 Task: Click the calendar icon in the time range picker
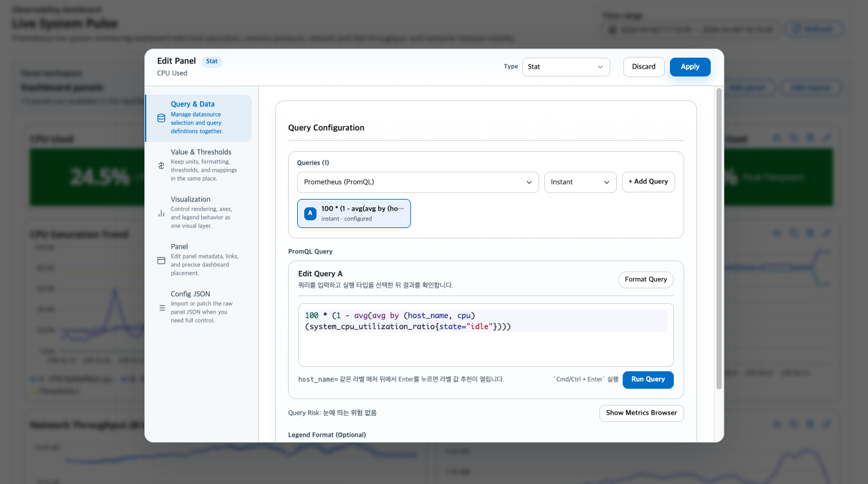click(x=612, y=29)
